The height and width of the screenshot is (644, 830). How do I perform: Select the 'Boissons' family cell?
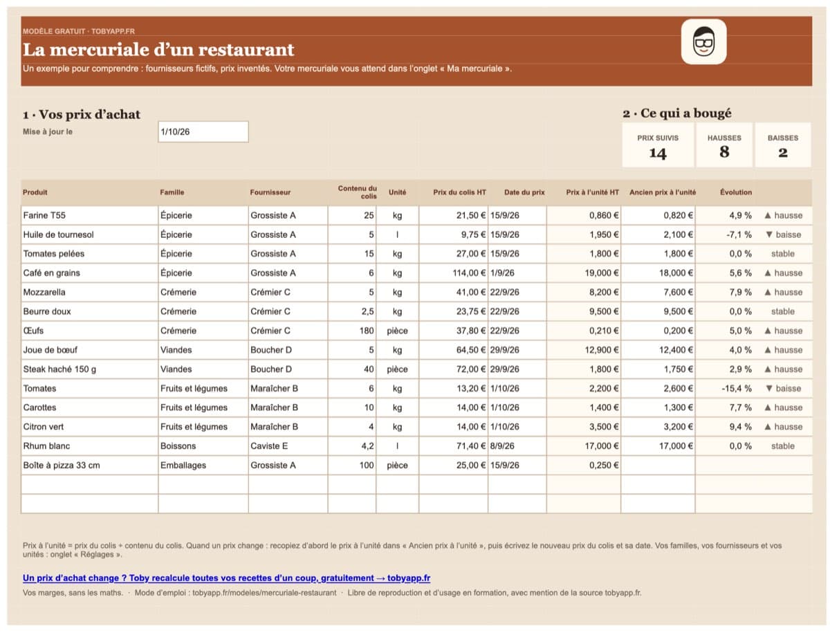click(x=203, y=446)
